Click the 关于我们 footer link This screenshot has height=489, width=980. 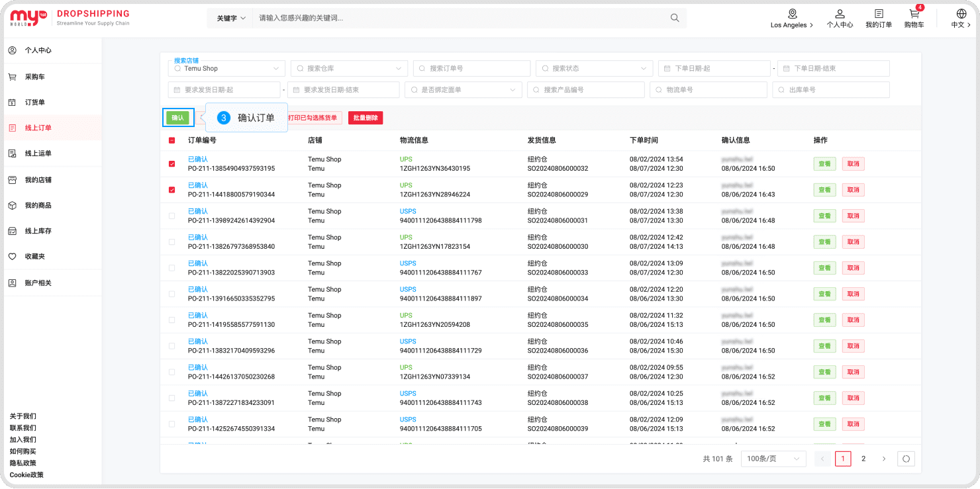click(x=23, y=416)
